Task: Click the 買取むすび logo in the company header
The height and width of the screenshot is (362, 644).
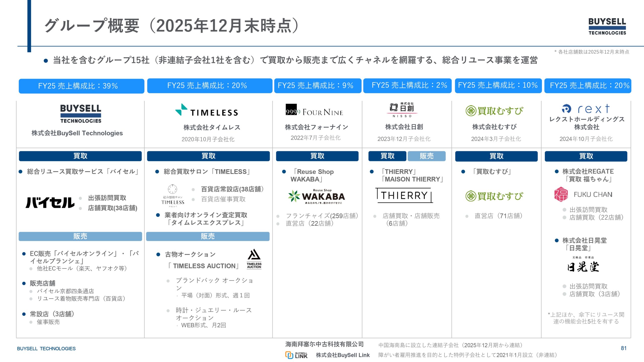Action: click(494, 111)
